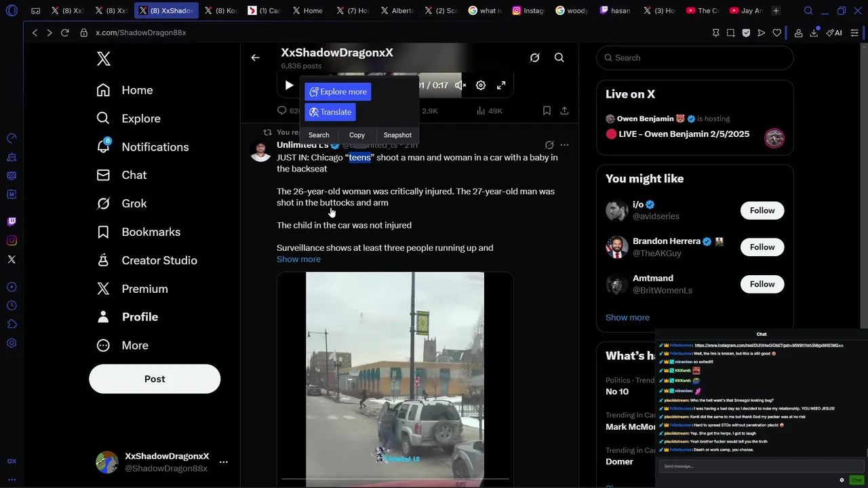Click the green Chat send button

click(856, 480)
